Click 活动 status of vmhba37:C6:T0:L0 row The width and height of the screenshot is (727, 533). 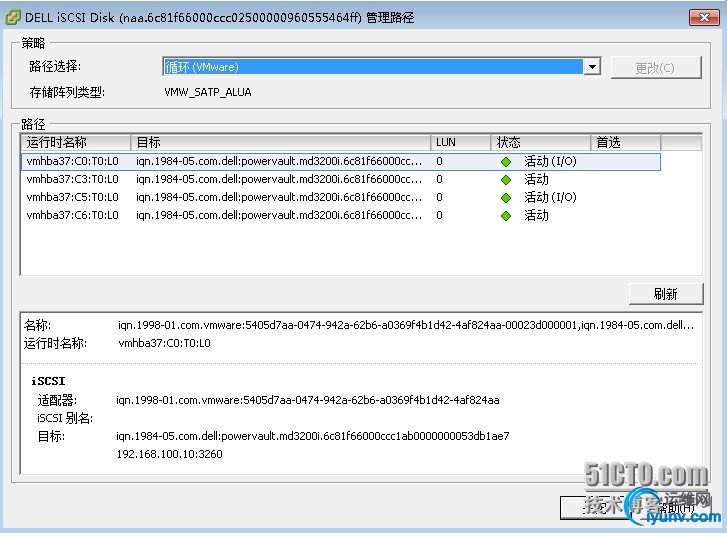point(536,216)
